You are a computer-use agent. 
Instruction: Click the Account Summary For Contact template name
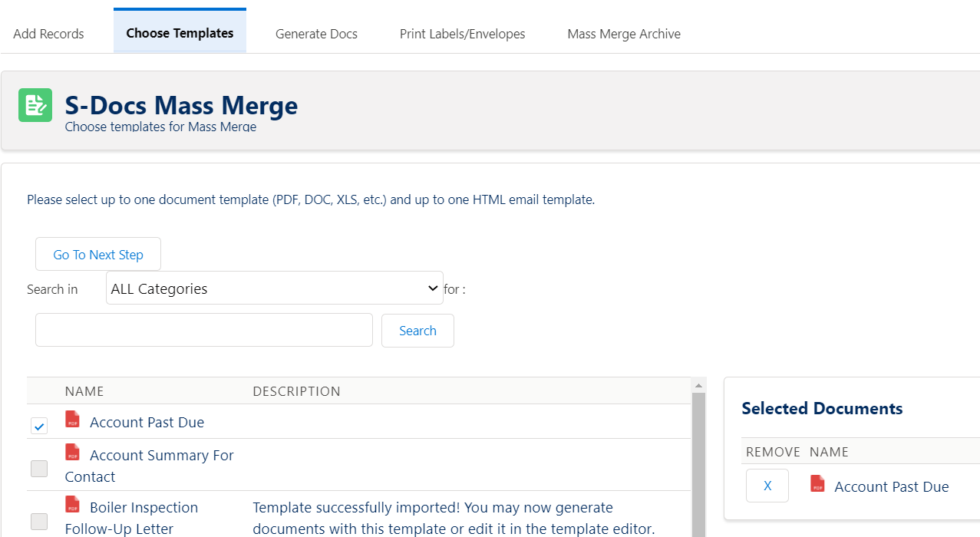click(150, 466)
